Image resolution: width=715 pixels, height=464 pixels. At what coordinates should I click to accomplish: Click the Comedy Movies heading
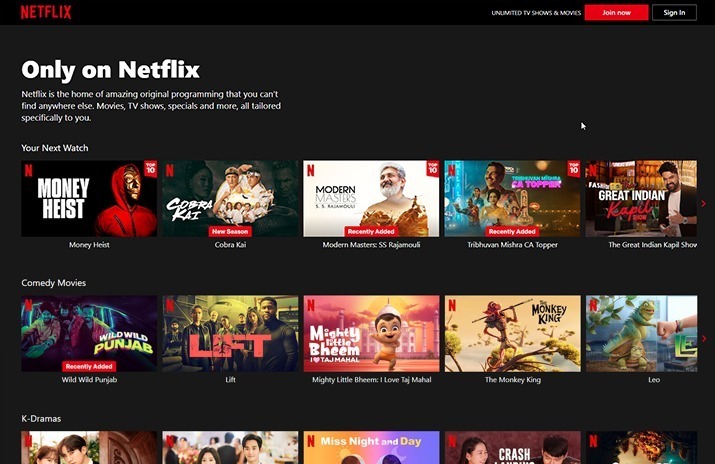(x=53, y=283)
